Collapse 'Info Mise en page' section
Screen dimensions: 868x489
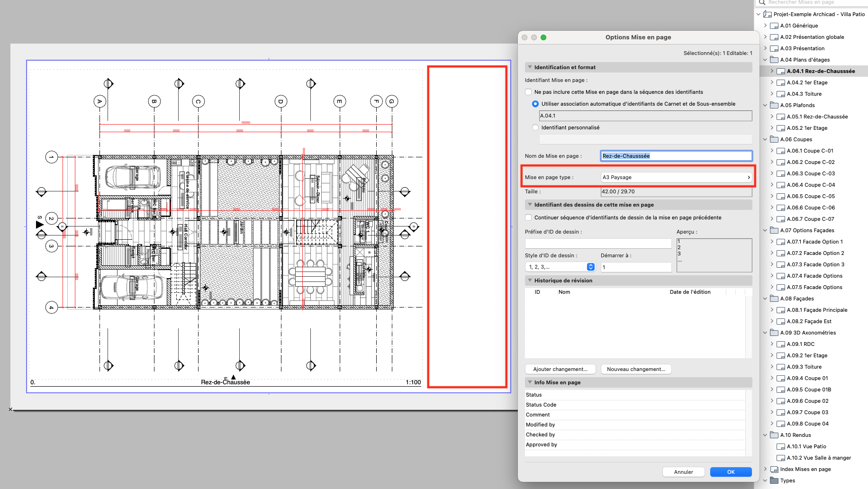coord(530,382)
